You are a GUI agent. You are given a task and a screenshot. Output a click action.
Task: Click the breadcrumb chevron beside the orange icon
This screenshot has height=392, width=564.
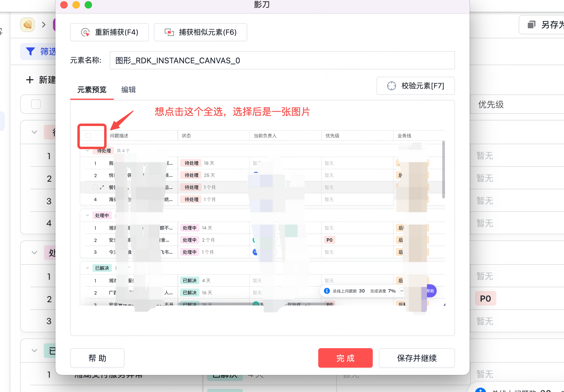44,25
